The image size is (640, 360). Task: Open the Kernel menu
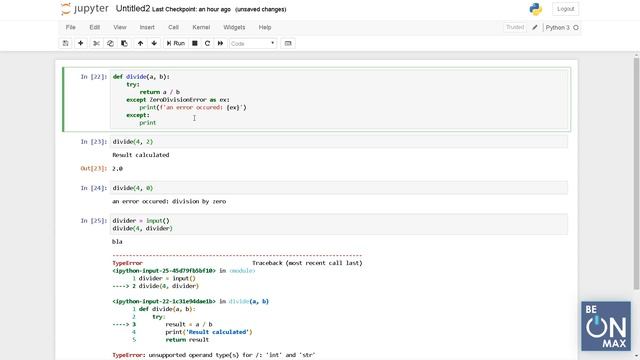tap(201, 27)
